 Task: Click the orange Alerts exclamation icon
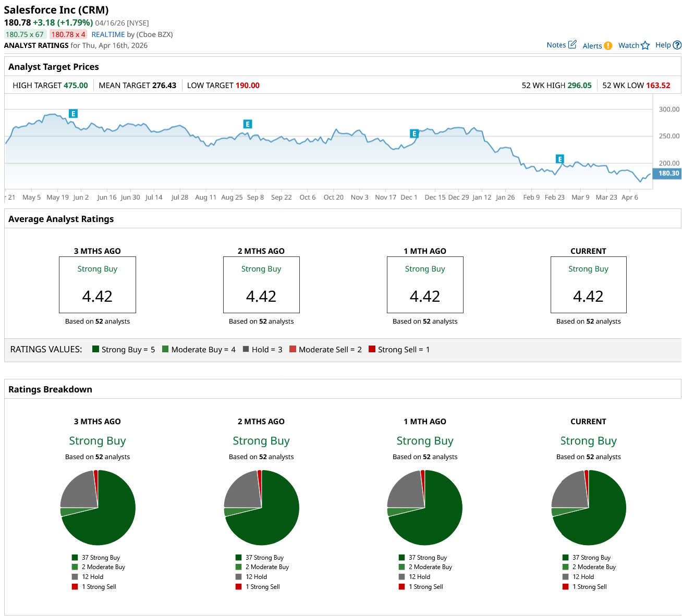[x=608, y=46]
